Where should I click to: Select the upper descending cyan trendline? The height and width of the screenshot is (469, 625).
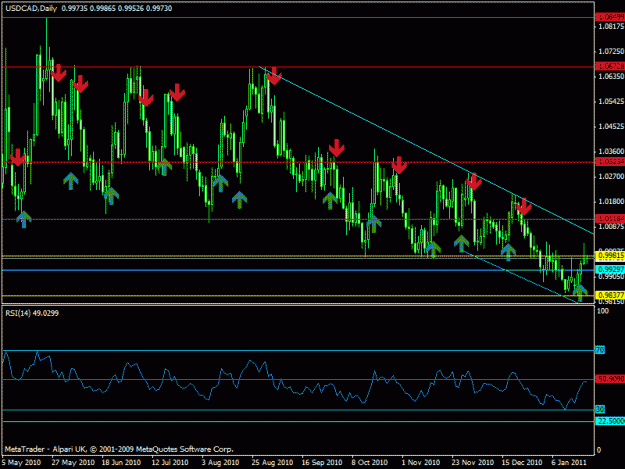[x=426, y=150]
